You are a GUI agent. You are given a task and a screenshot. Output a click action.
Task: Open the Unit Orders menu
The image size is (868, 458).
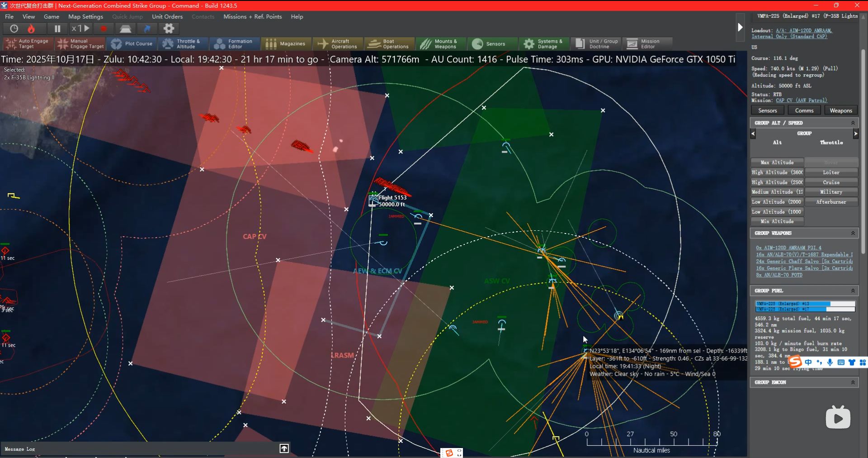pyautogui.click(x=167, y=16)
